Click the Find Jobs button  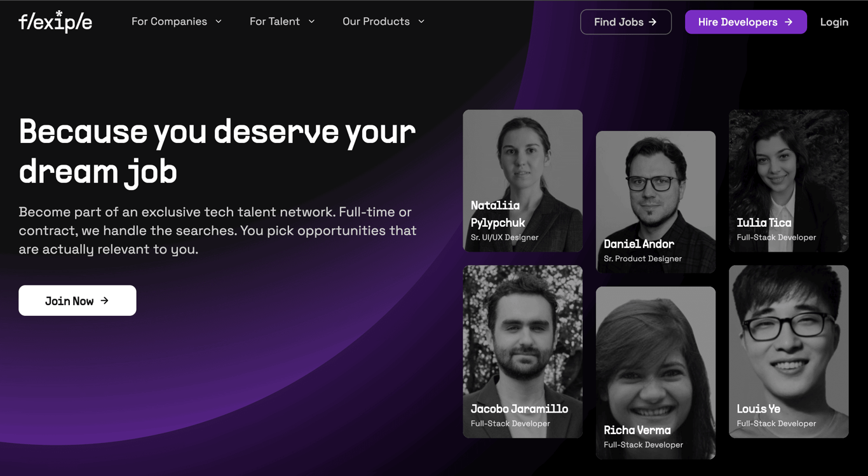pyautogui.click(x=625, y=22)
